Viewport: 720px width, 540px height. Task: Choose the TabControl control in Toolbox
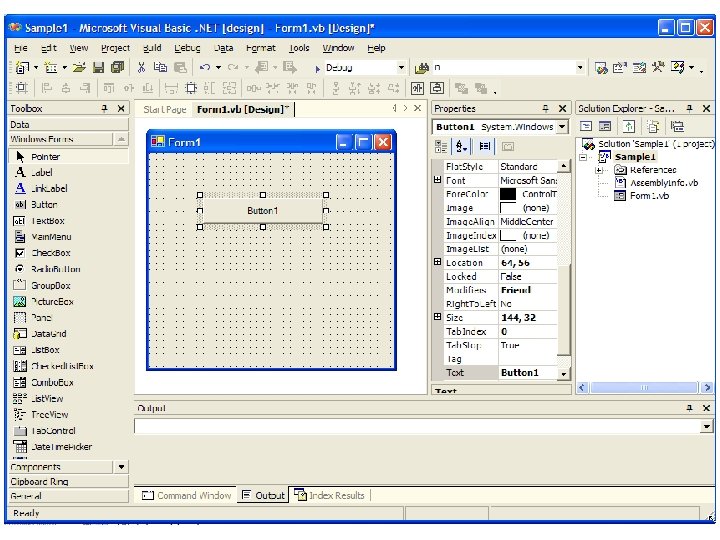[68, 431]
